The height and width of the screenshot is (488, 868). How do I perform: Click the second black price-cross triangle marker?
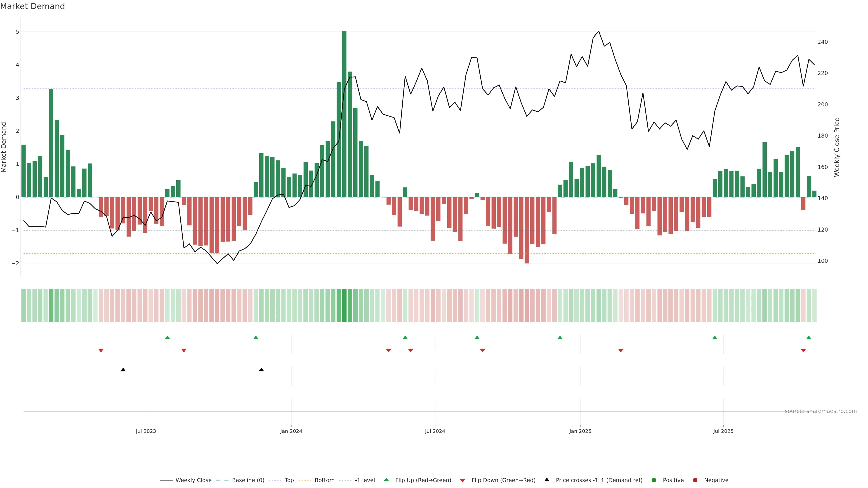click(x=261, y=370)
